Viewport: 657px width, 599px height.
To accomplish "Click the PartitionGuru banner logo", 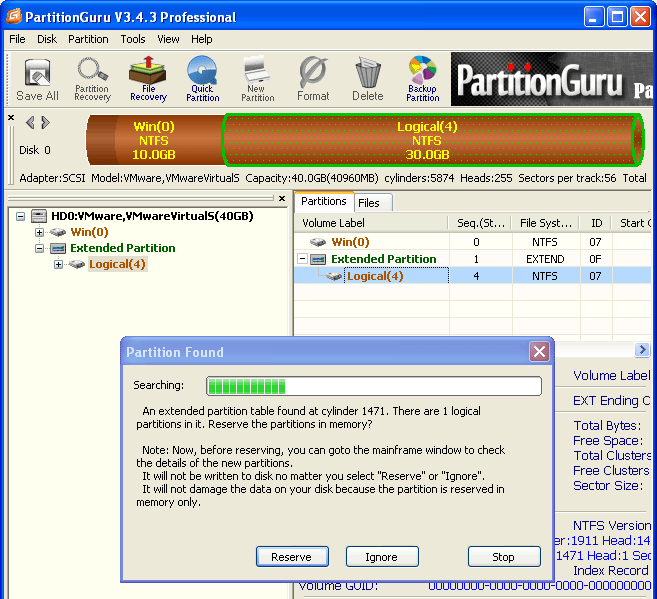I will 551,80.
